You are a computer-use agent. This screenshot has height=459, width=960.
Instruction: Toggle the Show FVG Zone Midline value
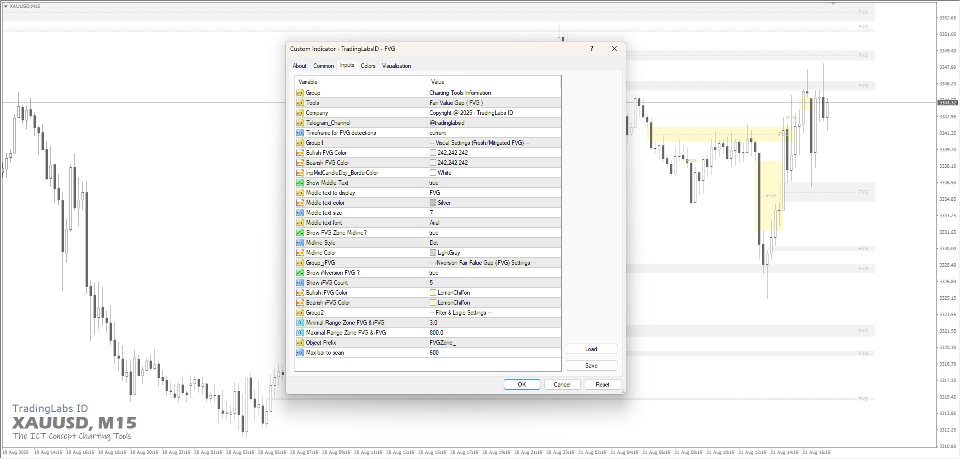click(x=433, y=233)
